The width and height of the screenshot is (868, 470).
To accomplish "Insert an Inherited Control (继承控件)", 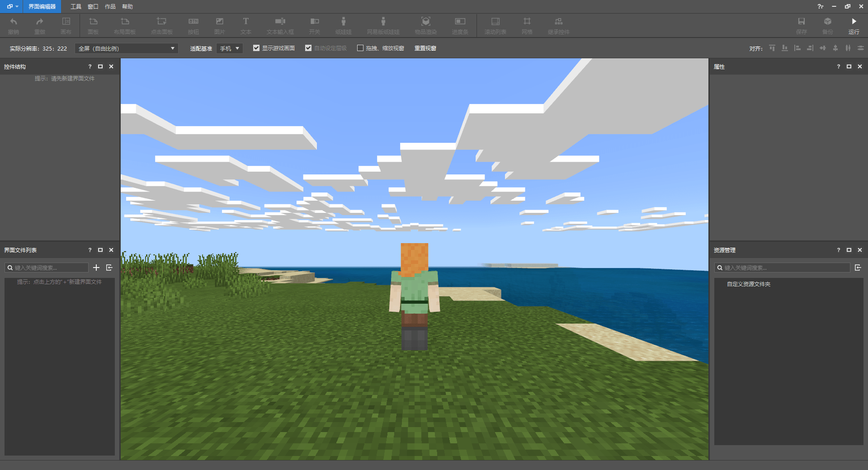I will pos(559,25).
